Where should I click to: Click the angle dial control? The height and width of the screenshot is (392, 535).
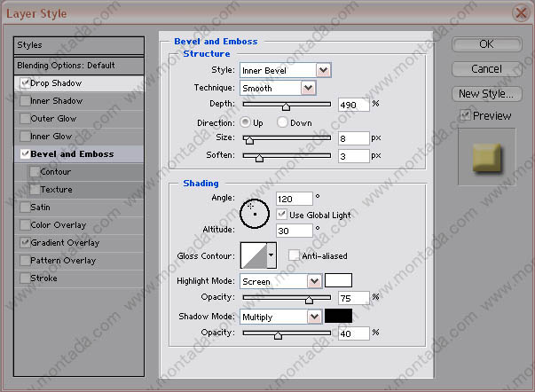point(255,214)
